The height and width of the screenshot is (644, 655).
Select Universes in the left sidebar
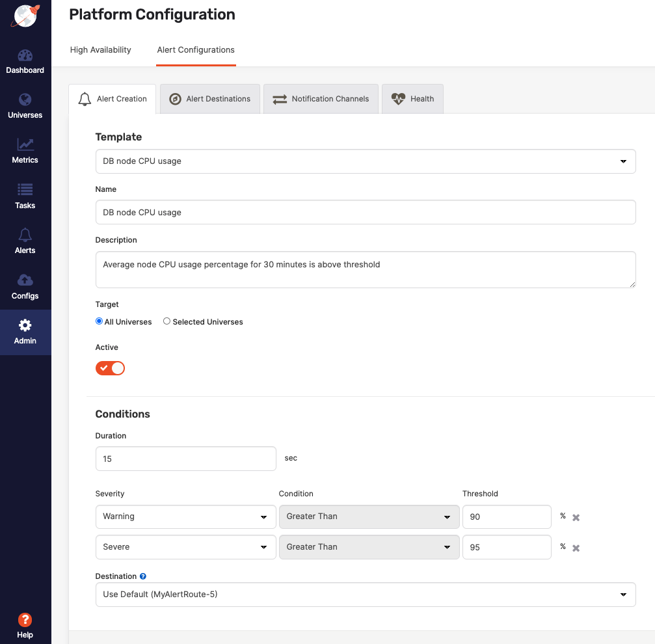(25, 107)
